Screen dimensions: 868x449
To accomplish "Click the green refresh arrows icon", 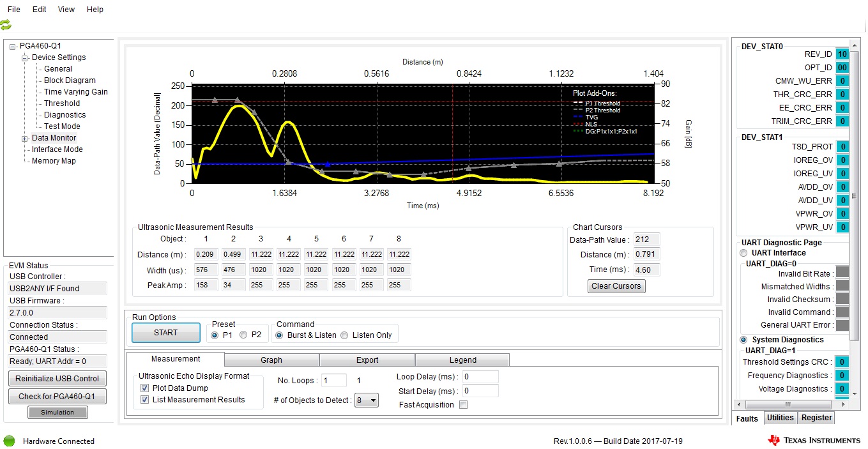I will coord(6,24).
